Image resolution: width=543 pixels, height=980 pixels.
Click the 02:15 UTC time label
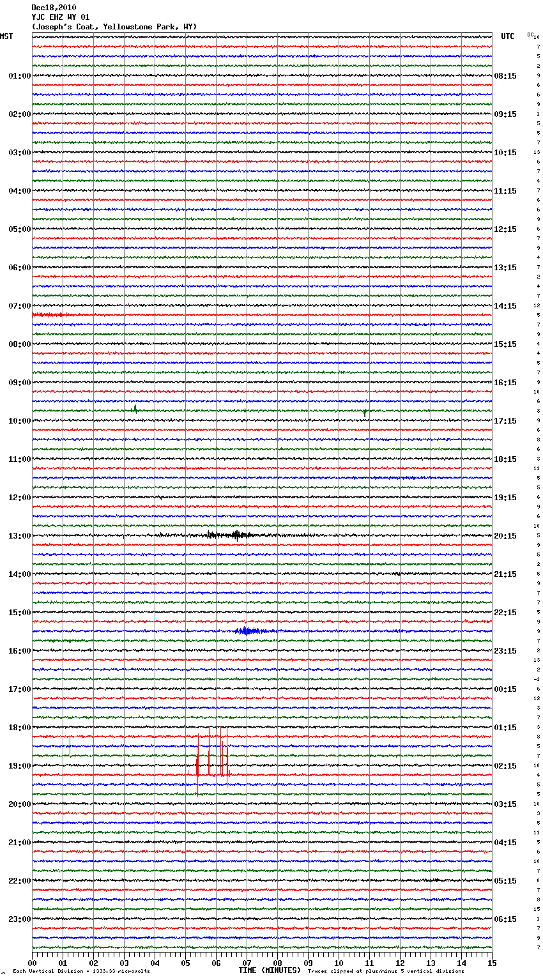[x=505, y=766]
